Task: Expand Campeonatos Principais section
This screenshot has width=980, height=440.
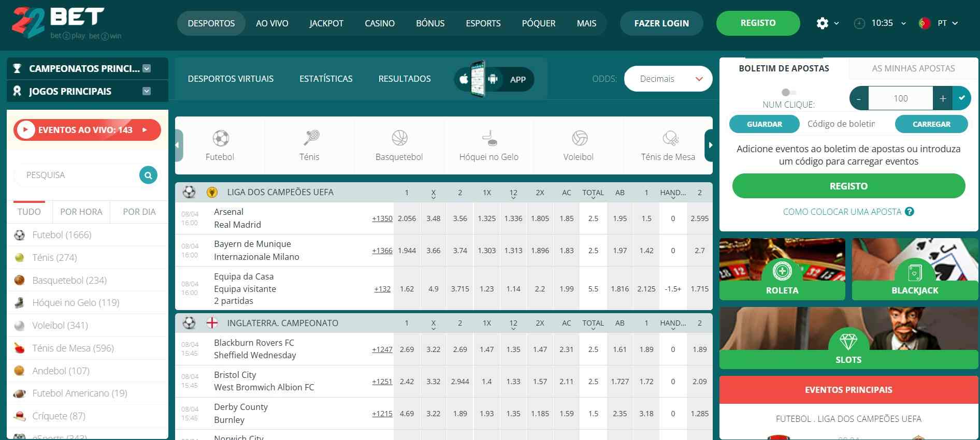Action: point(147,68)
